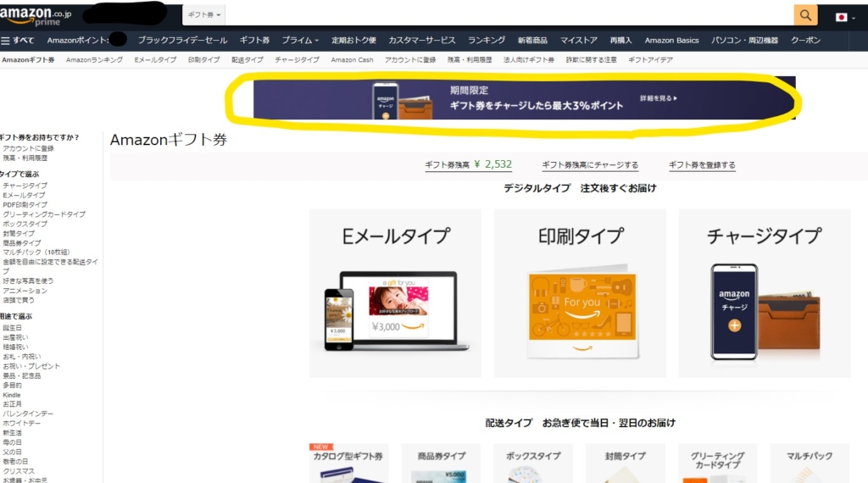
Task: Click アカウントに登録 in the left sidebar
Action: click(x=28, y=148)
